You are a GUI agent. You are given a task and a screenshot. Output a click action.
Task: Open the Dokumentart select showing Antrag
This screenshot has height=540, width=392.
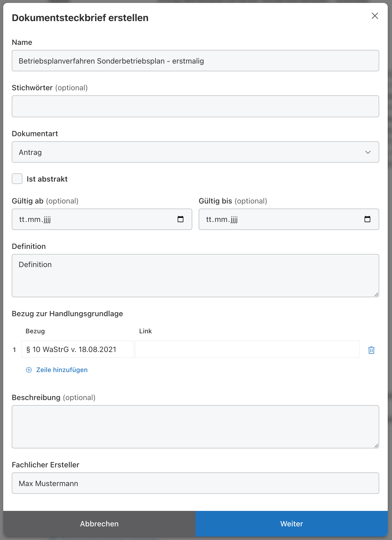point(187,152)
